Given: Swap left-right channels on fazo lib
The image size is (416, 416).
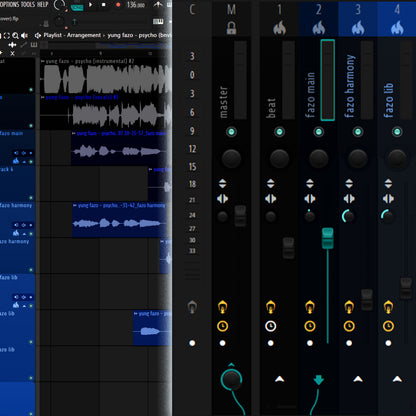Looking at the screenshot, I should point(388,199).
